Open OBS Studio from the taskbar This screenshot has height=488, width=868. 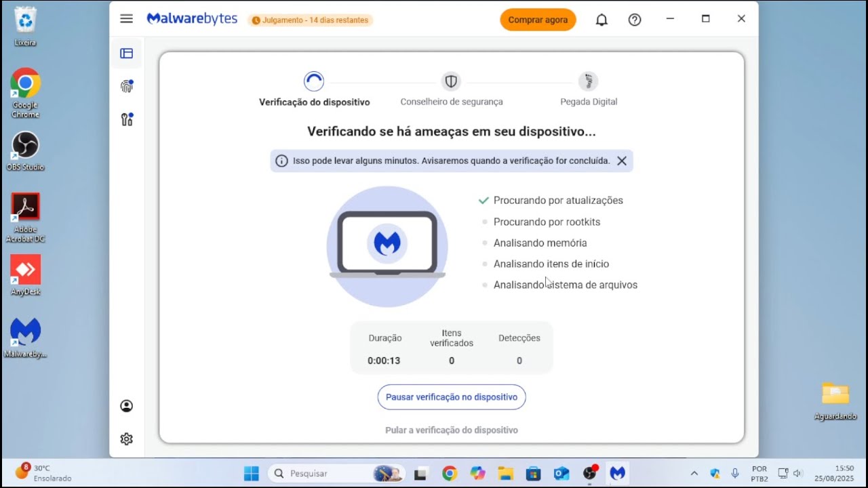(590, 473)
